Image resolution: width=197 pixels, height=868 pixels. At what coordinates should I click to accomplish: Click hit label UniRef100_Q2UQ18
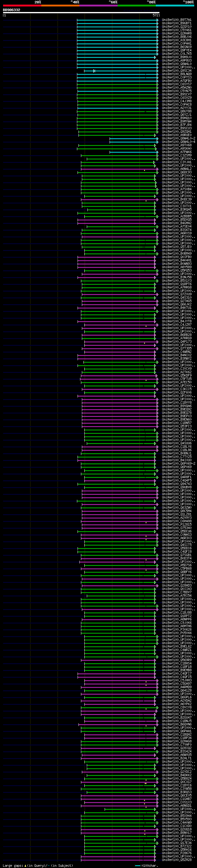pos(176,830)
